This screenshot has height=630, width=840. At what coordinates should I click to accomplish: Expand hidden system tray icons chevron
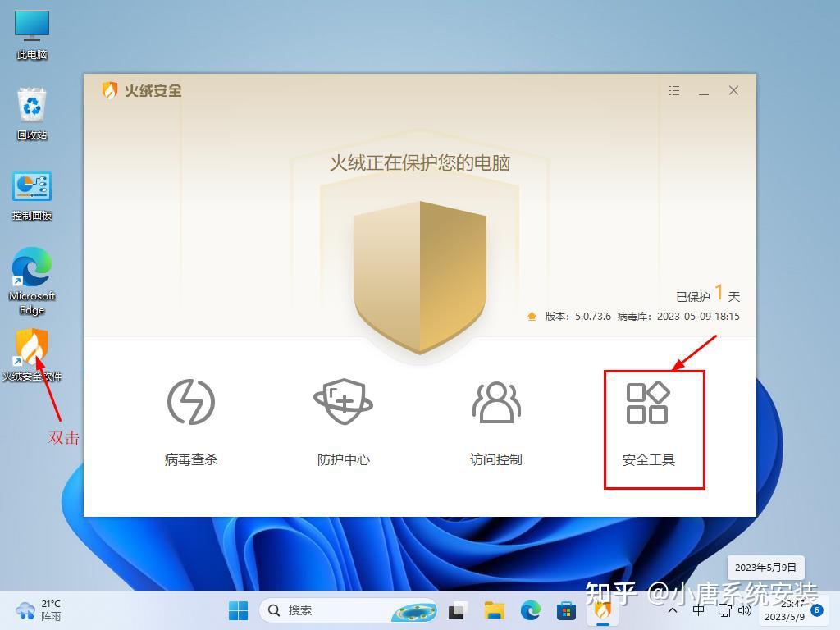[673, 610]
